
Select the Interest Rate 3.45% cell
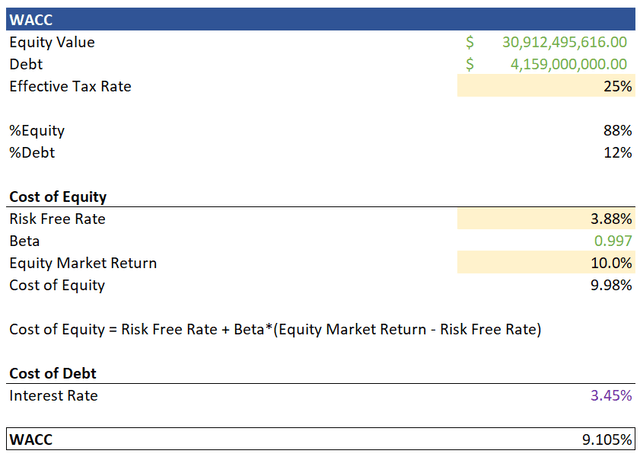[x=608, y=396]
